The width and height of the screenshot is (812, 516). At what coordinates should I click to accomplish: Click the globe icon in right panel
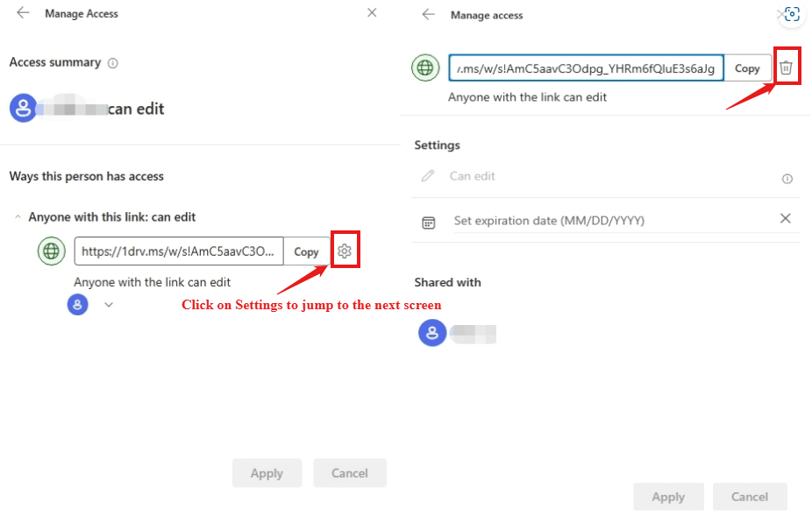click(x=425, y=67)
